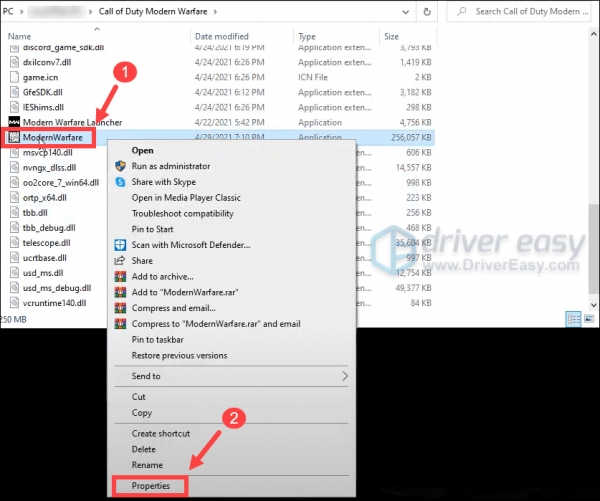This screenshot has width=600, height=501.
Task: Click the IEShims.dll file icon
Action: (14, 107)
